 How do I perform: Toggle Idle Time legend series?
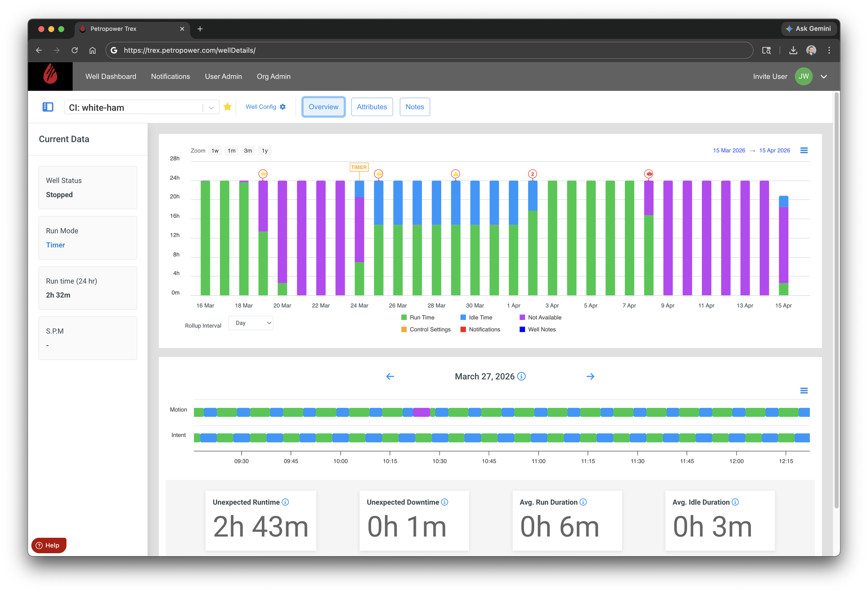pyautogui.click(x=480, y=318)
